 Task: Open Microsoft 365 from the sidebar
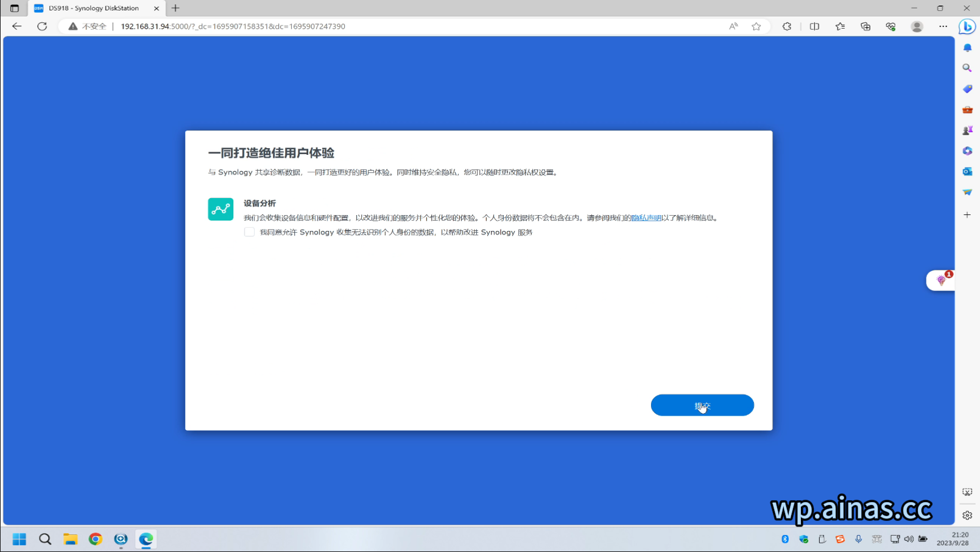pos(967,150)
